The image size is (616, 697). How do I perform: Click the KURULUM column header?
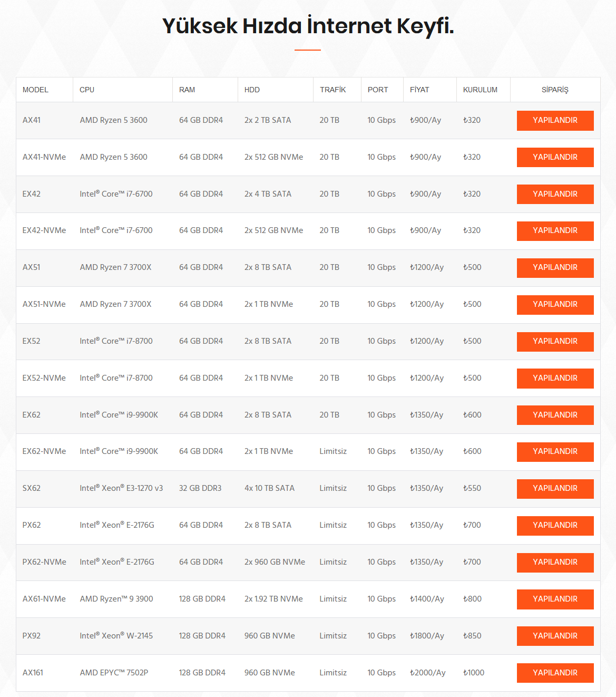(480, 90)
